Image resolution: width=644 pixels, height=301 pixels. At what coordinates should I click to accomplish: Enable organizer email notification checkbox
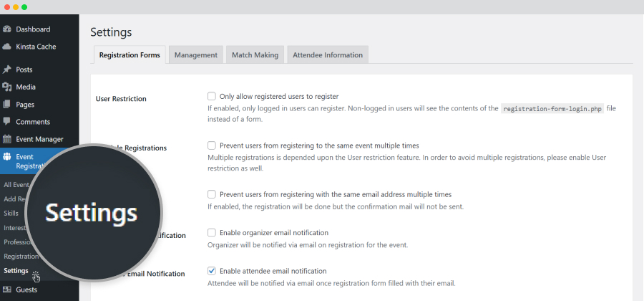click(212, 233)
